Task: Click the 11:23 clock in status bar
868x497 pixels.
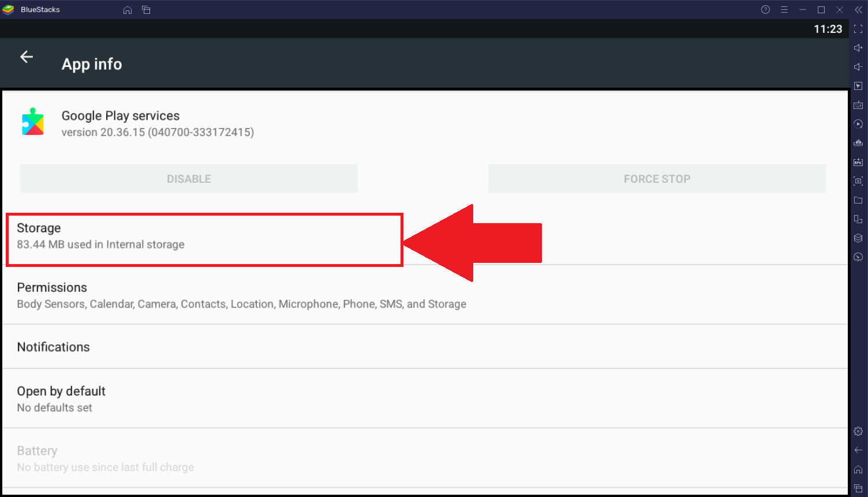Action: point(828,29)
